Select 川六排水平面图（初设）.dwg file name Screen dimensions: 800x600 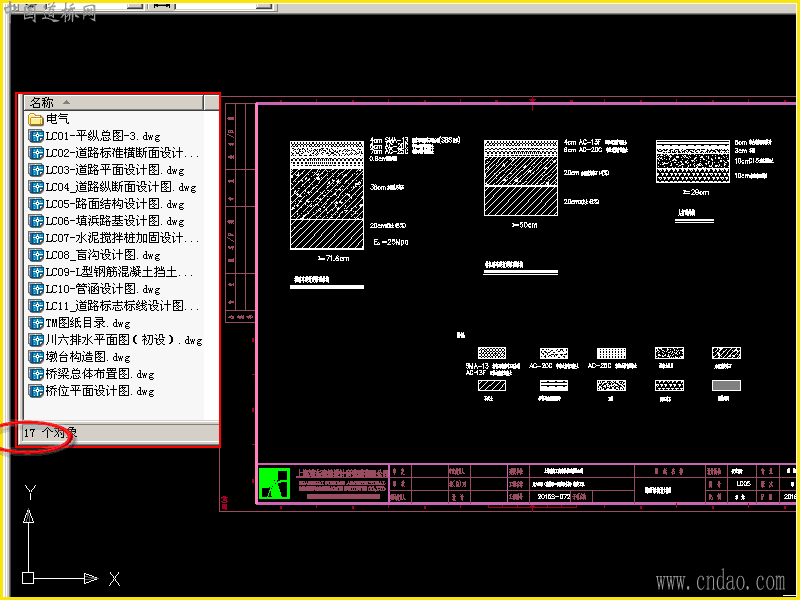[x=123, y=340]
